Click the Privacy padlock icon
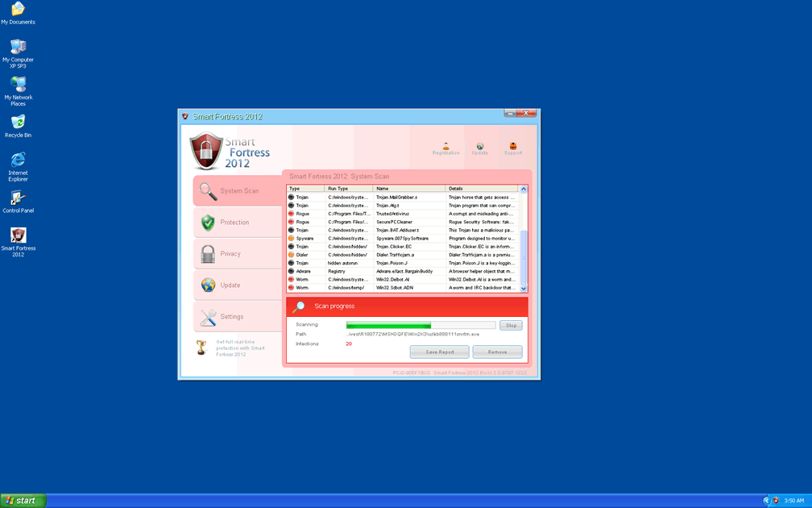This screenshot has width=812, height=508. pos(208,254)
